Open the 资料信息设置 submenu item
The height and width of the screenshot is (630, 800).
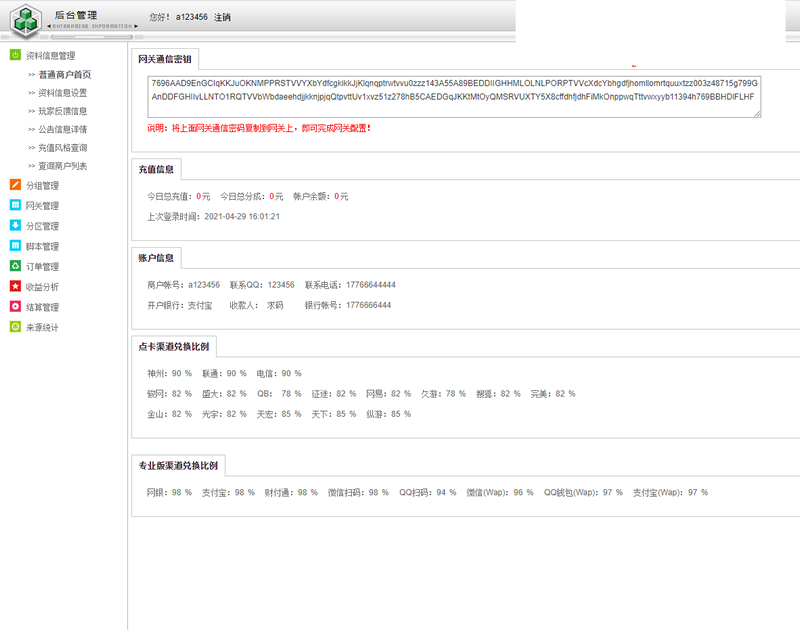63,93
